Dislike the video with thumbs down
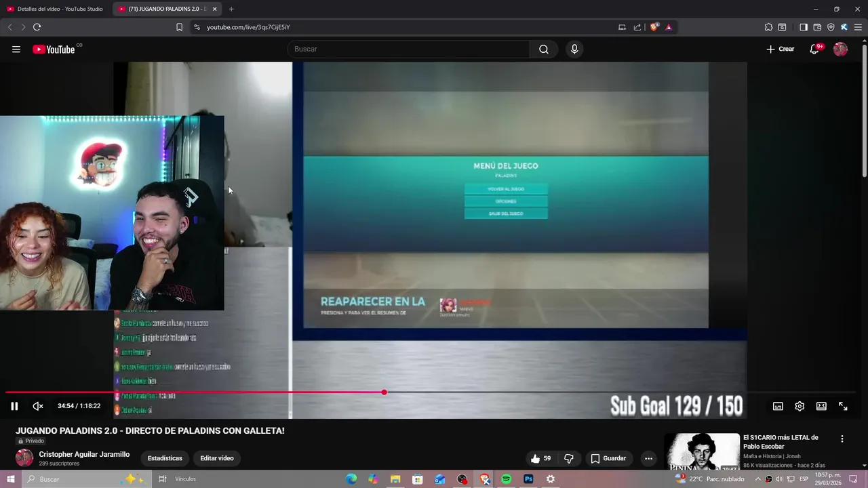Viewport: 868px width, 488px height. coord(569,458)
